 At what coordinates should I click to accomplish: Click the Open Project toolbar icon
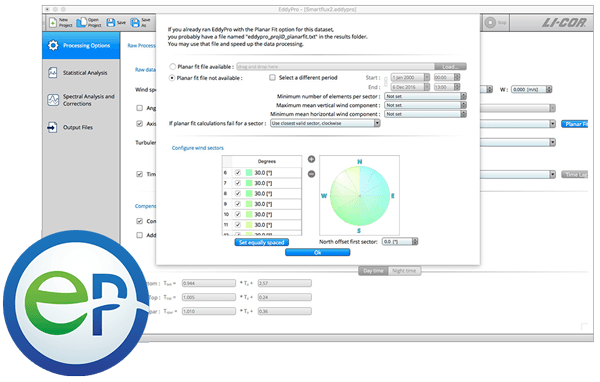click(81, 23)
